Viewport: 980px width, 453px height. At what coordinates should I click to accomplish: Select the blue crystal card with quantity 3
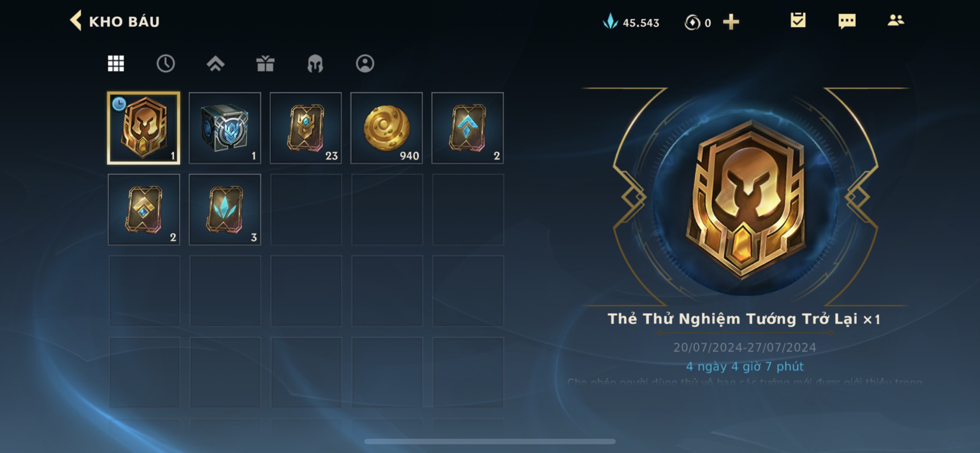click(225, 209)
